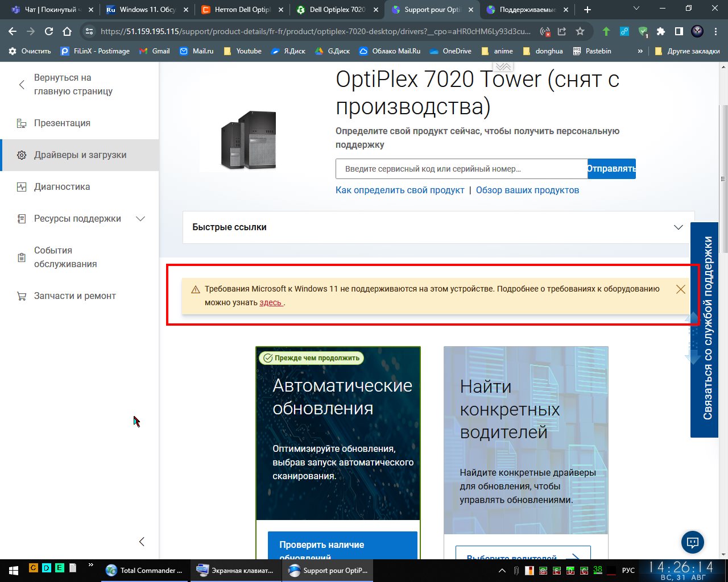Screen dimensions: 728x582
Task: Switch to the Поддерживаемые tab
Action: (x=527, y=10)
